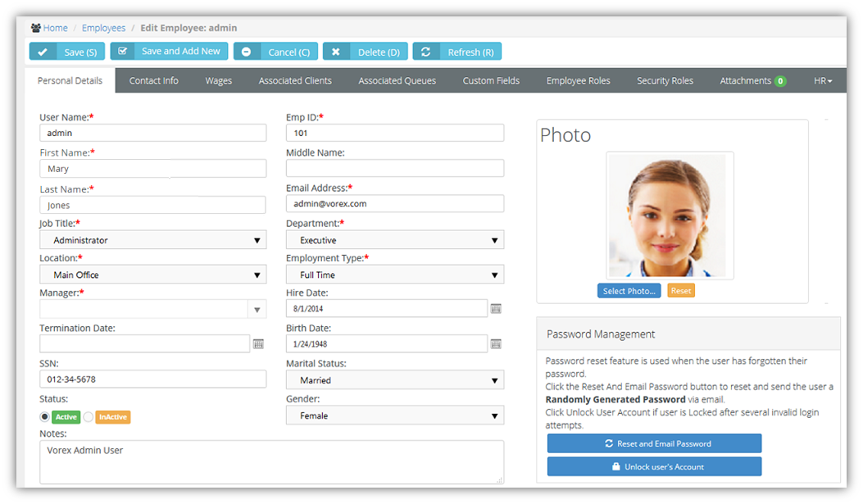The height and width of the screenshot is (504, 863).
Task: Click the Cancel minus-circle icon
Action: (x=246, y=52)
